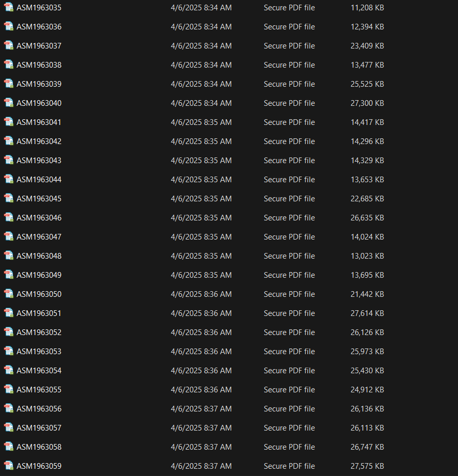Select the PDF icon for ASM1963056
This screenshot has width=458, height=476.
(x=9, y=409)
